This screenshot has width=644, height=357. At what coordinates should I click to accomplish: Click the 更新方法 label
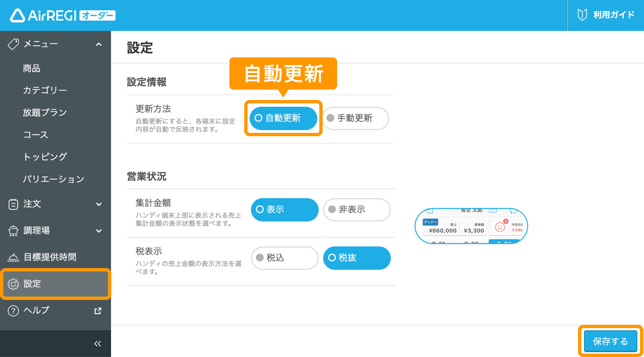tap(153, 109)
